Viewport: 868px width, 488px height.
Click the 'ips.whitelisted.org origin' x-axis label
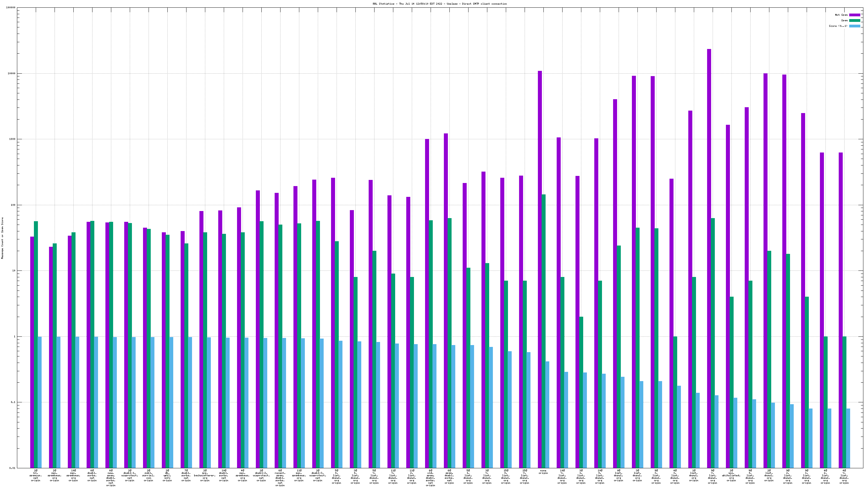tap(731, 475)
